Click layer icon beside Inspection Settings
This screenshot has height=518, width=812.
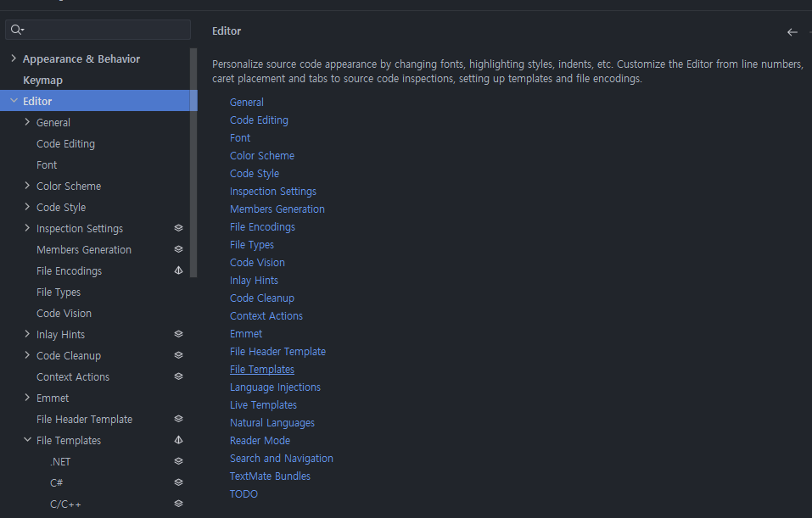179,228
